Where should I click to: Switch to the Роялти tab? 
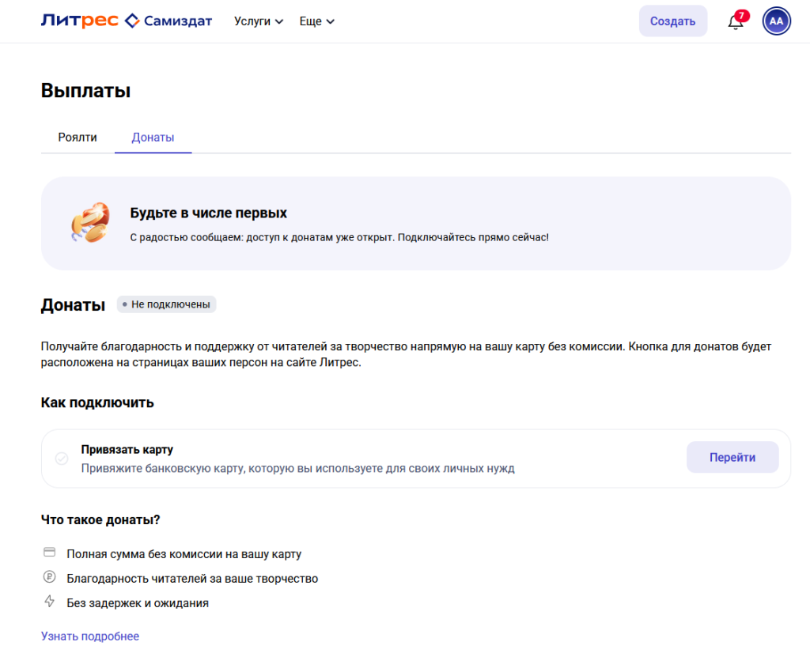click(78, 138)
